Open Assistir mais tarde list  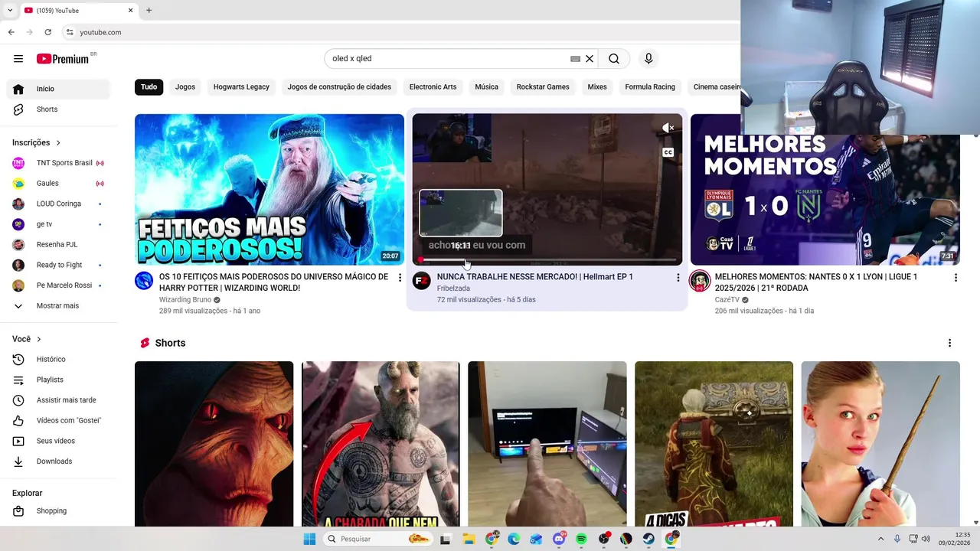[58, 400]
